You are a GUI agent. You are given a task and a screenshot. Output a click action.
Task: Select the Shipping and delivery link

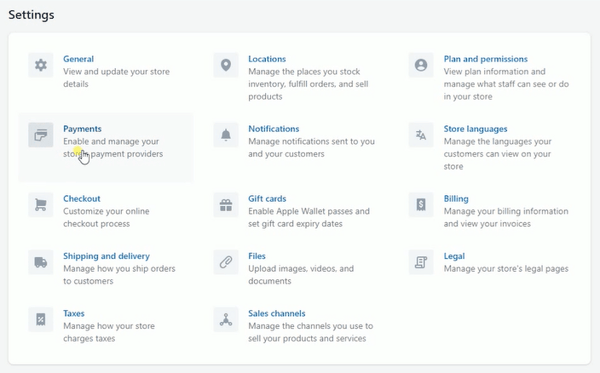(x=106, y=256)
